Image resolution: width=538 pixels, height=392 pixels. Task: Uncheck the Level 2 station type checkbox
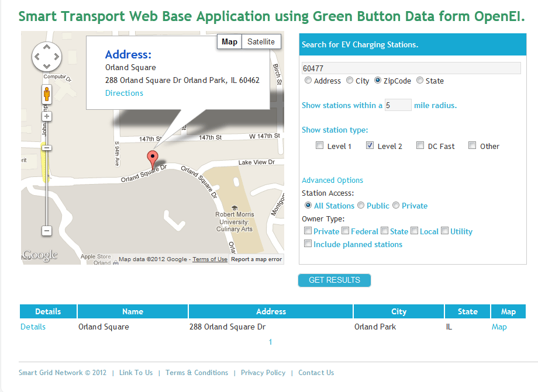tap(370, 145)
